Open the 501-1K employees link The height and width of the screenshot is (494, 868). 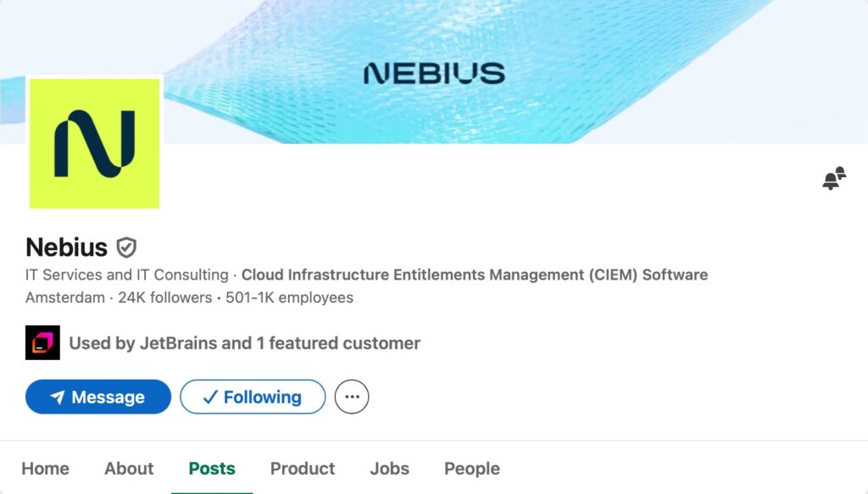coord(289,297)
